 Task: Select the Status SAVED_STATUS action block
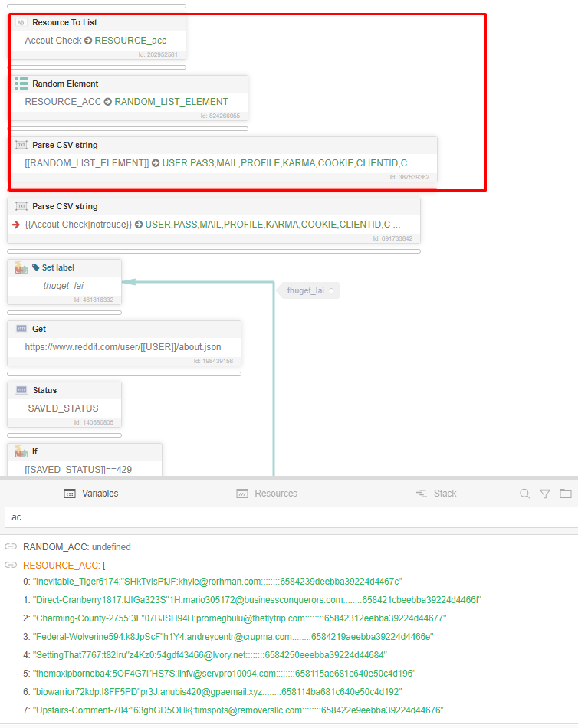click(64, 408)
